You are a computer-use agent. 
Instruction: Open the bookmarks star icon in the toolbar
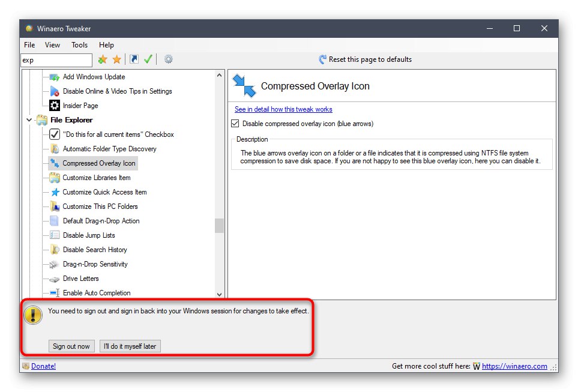tap(117, 59)
